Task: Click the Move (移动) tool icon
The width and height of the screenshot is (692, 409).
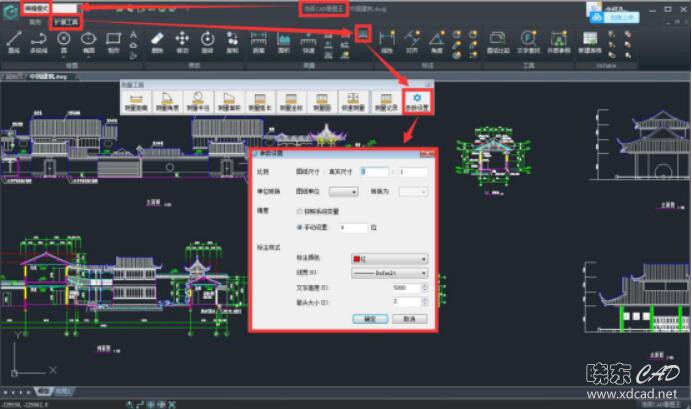Action: (182, 40)
